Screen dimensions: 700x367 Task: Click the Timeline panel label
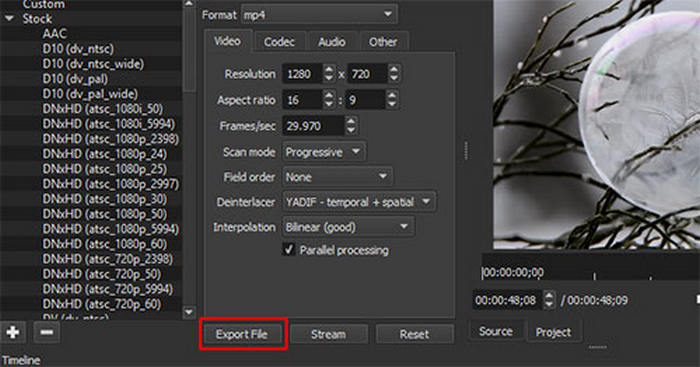(21, 360)
